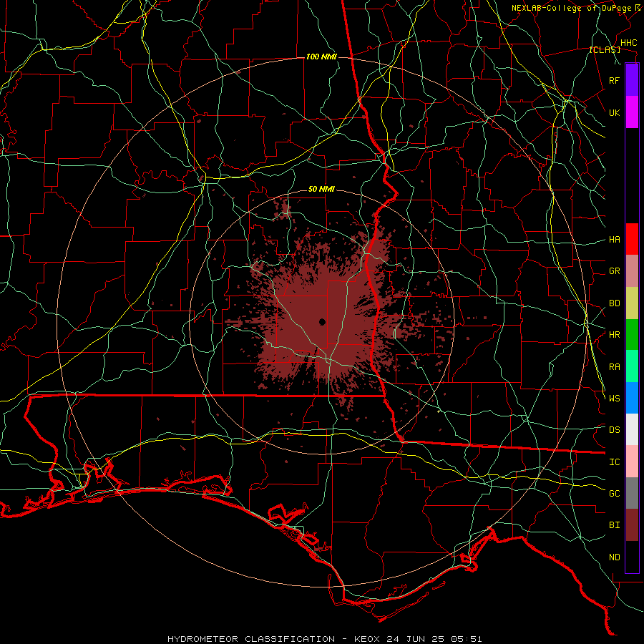
Task: Click the BI legend label
Action: pos(614,525)
